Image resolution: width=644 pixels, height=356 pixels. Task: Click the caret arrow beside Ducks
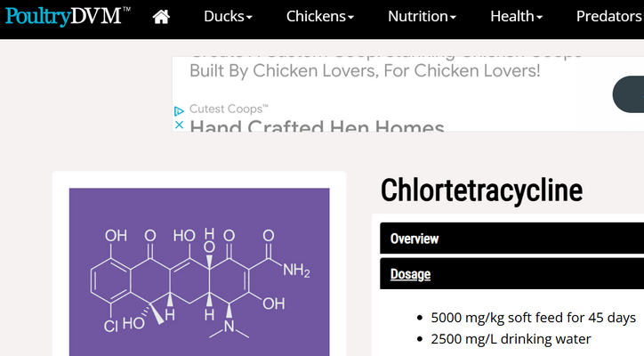(249, 17)
